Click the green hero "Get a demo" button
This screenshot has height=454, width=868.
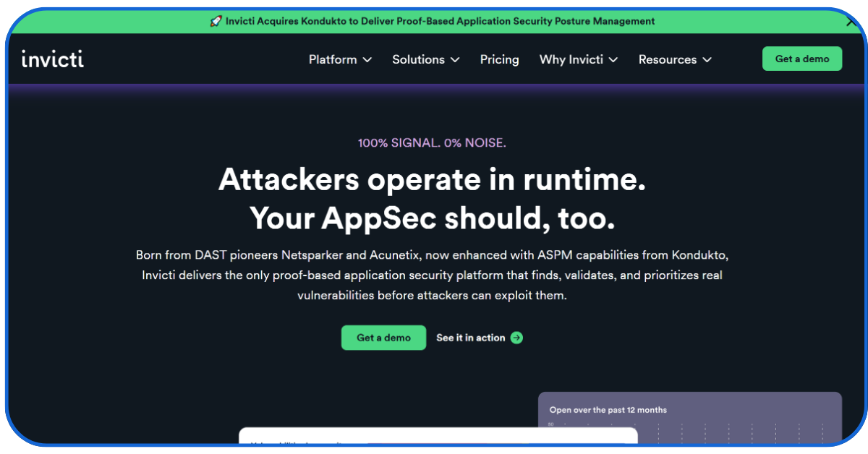click(383, 338)
